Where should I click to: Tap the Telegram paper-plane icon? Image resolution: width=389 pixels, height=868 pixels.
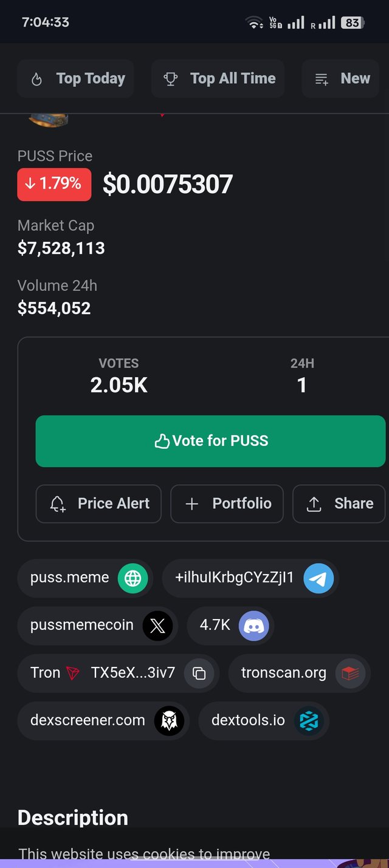[318, 578]
